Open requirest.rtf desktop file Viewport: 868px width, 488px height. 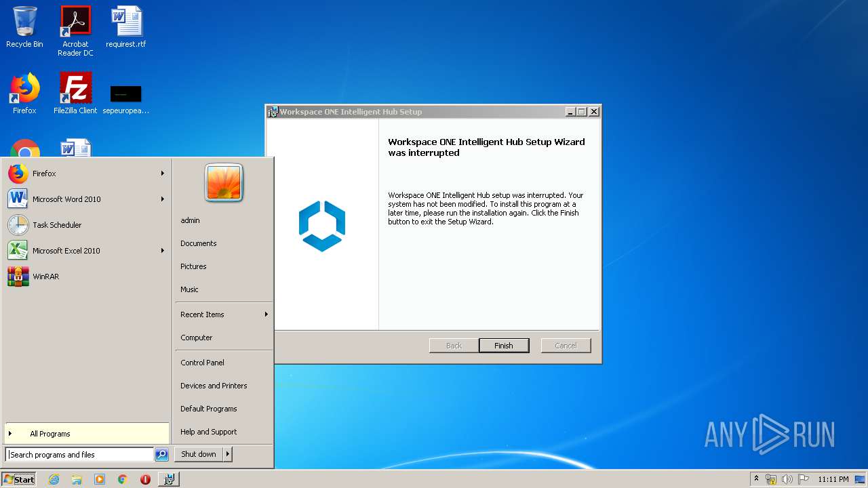pyautogui.click(x=126, y=27)
